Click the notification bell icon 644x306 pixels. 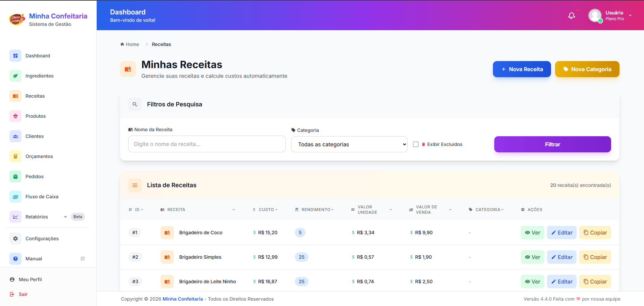[x=571, y=15]
